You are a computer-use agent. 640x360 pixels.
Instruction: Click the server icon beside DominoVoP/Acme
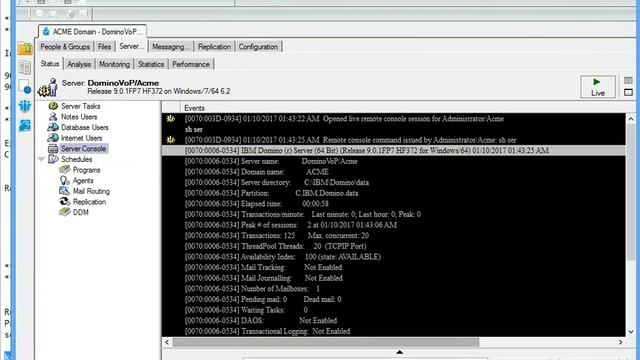pyautogui.click(x=49, y=87)
